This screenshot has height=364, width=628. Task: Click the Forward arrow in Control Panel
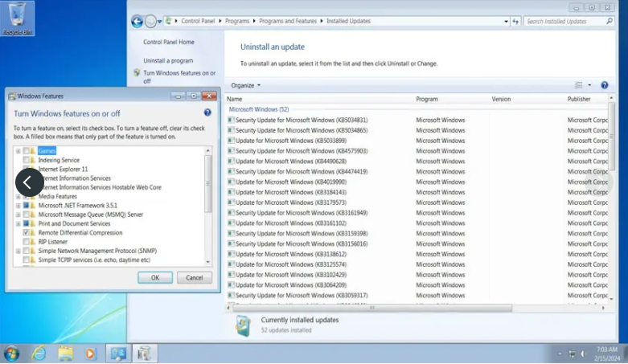150,21
